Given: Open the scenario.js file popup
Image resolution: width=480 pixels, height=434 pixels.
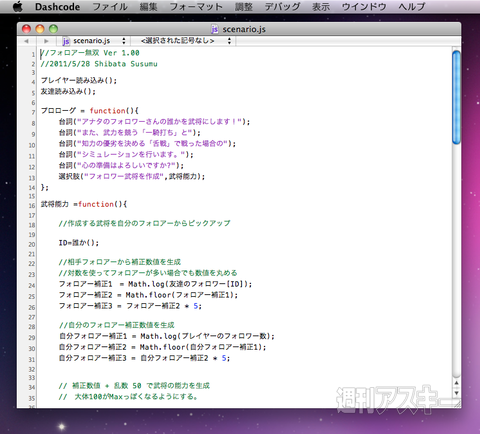Looking at the screenshot, I should pos(94,41).
